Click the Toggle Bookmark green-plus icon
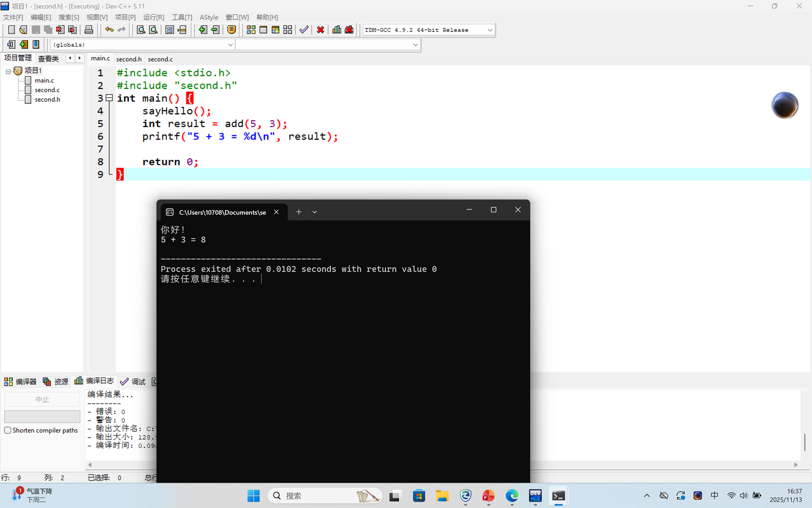Viewport: 812px width, 508px height. 23,44
